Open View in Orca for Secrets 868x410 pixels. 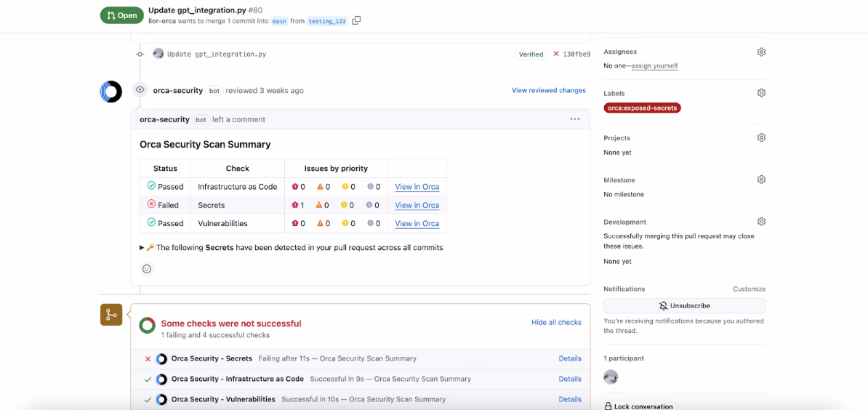[417, 205]
